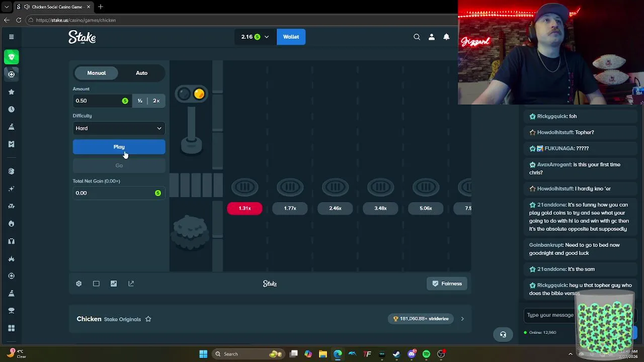Reload the page with the refresh icon

[x=19, y=20]
